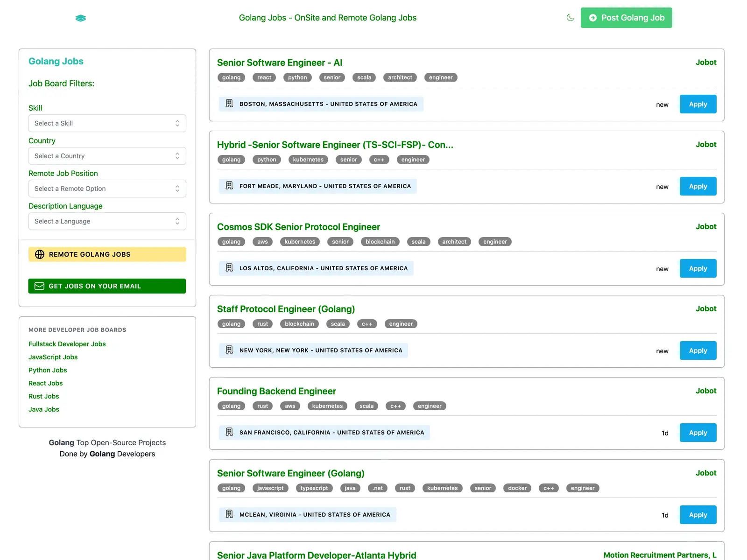Screen dimensions: 747x560
Task: Open Senior Software Engineer (Golang) job title
Action: [290, 473]
